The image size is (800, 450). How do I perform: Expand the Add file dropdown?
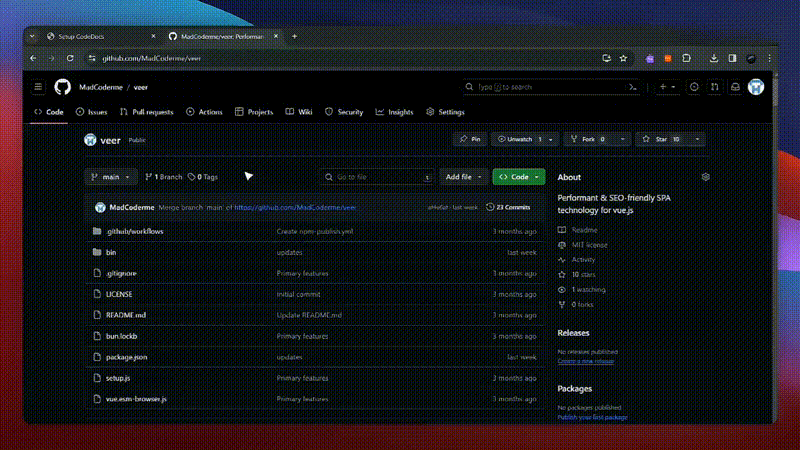click(463, 177)
